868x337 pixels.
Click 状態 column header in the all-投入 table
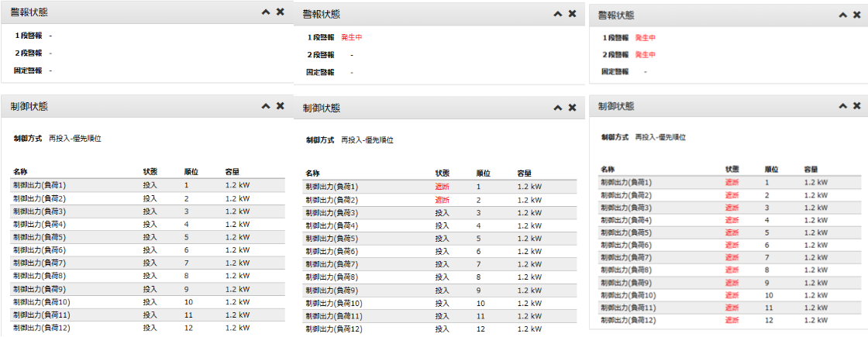click(x=150, y=171)
